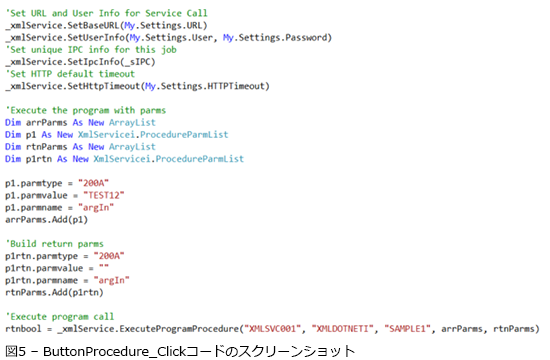Viewport: 550px width, 360px height.
Task: Click the line p1.parmname = "argIn"
Action: tap(60, 208)
